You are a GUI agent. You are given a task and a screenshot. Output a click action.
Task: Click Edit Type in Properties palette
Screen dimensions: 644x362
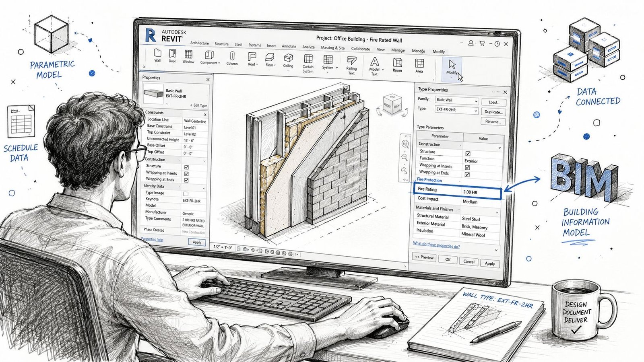point(198,105)
